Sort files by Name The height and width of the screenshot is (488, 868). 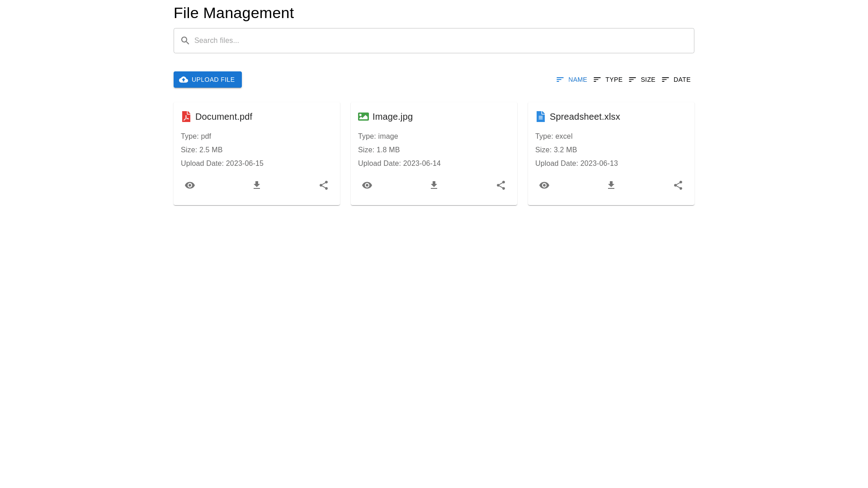572,80
